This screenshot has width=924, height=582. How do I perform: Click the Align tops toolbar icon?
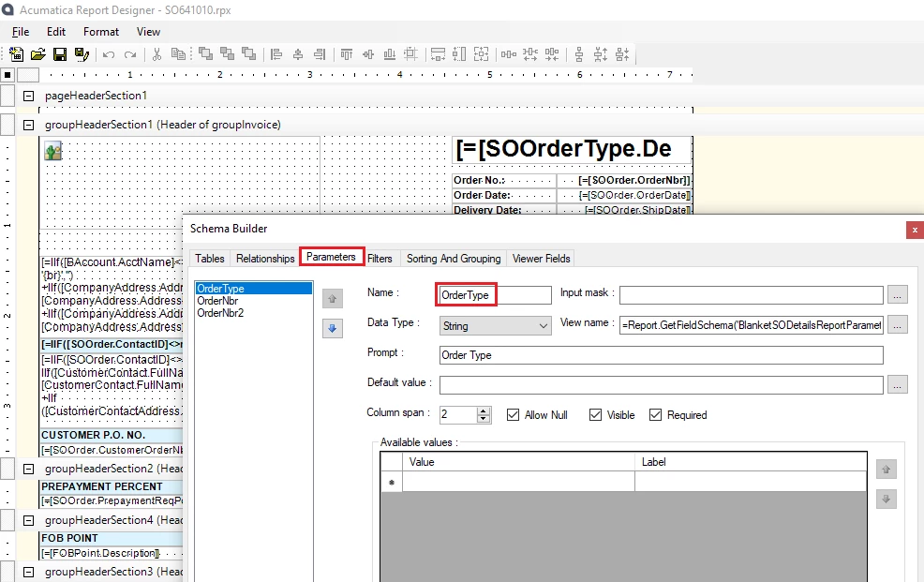347,54
